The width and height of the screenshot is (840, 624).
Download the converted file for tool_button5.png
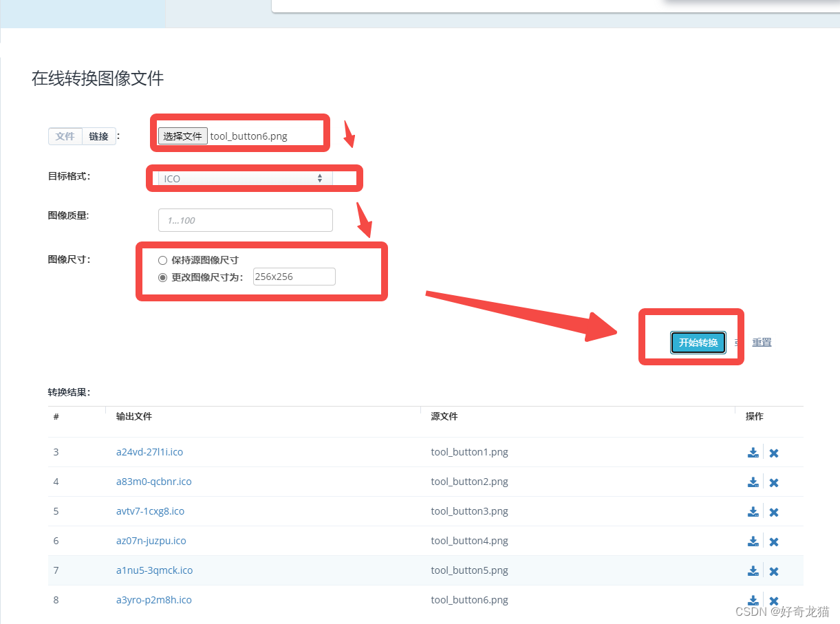pos(753,570)
